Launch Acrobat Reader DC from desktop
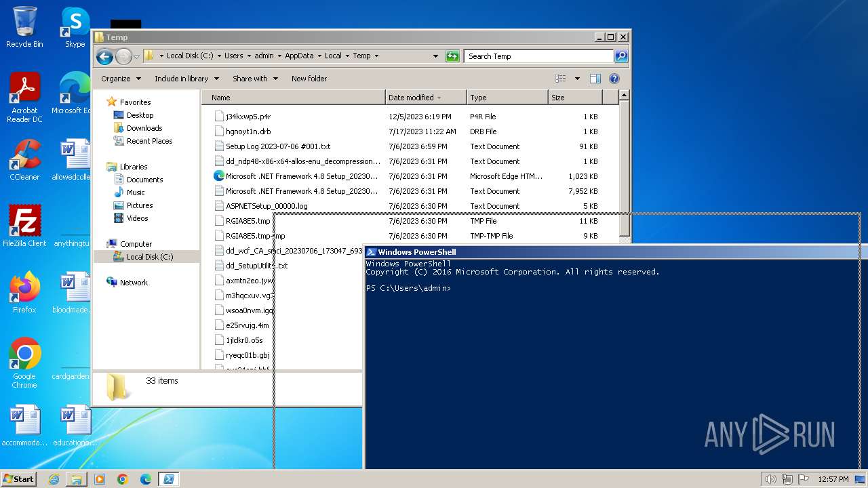Viewport: 868px width, 488px height. point(24,98)
